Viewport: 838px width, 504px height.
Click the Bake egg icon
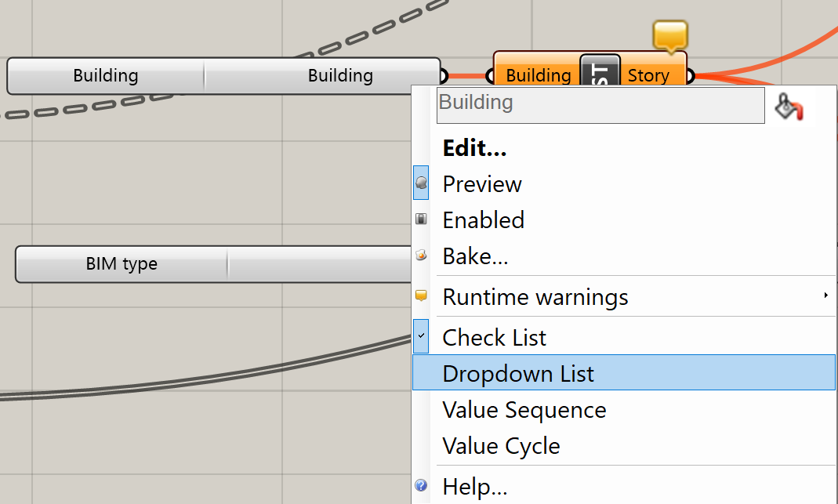[x=421, y=256]
